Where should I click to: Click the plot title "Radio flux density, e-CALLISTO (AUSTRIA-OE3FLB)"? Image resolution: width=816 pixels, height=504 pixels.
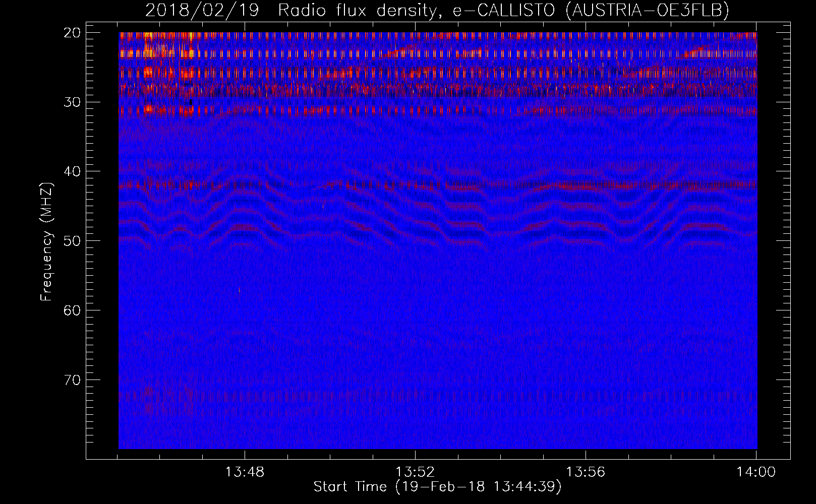(x=503, y=11)
